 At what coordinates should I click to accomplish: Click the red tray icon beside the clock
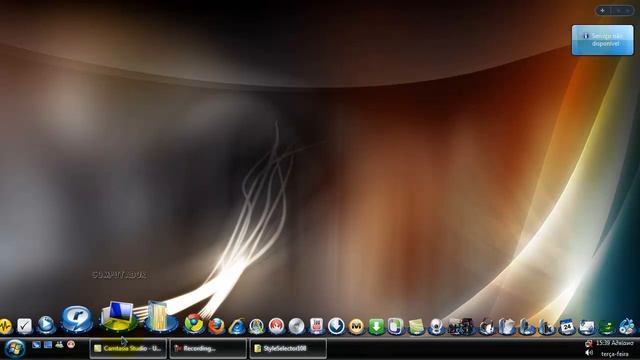click(589, 344)
